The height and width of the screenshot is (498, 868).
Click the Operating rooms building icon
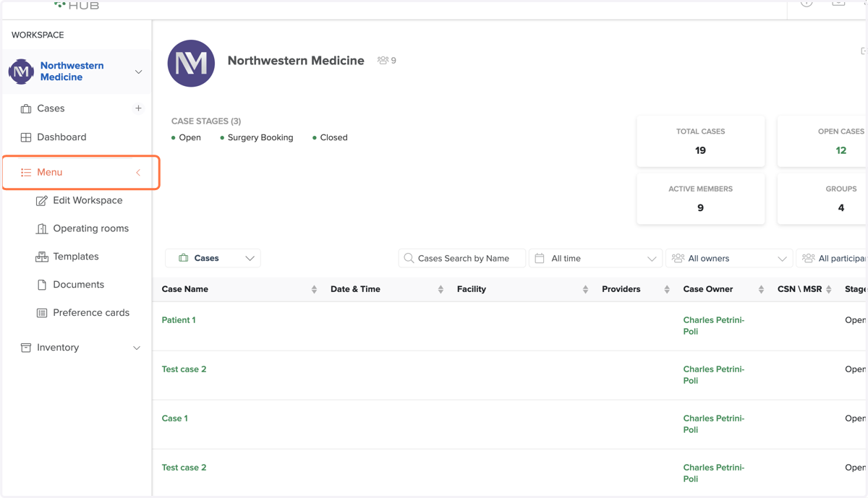[42, 228]
